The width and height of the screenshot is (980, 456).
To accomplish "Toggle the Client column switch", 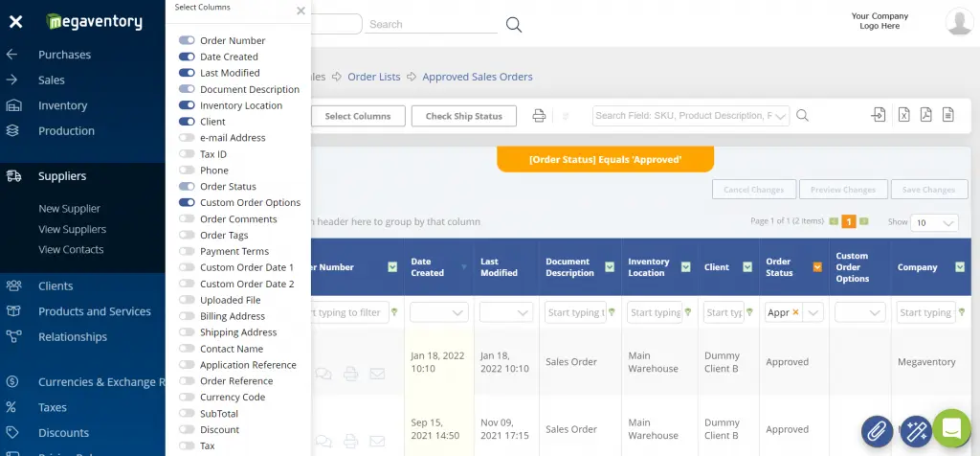I will tap(187, 122).
